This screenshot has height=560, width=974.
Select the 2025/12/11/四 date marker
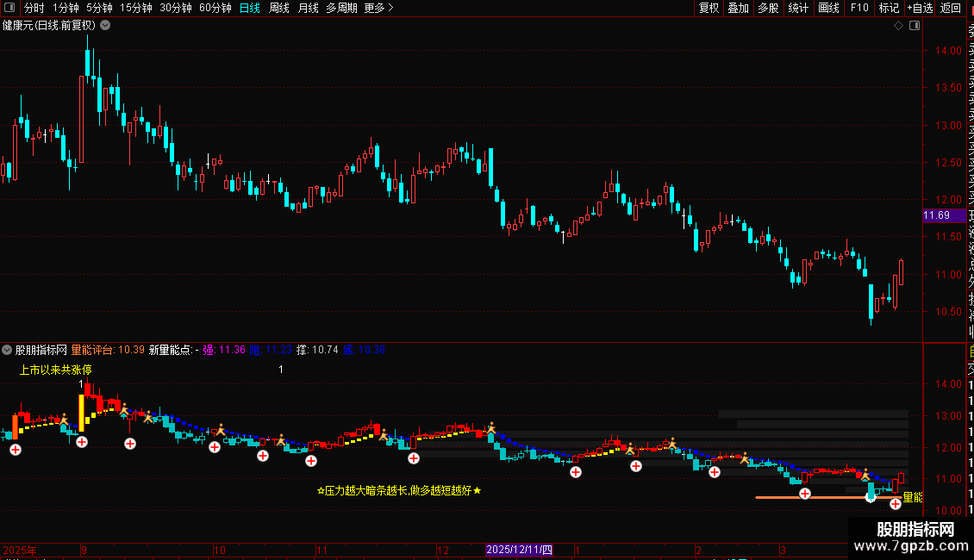click(x=519, y=550)
